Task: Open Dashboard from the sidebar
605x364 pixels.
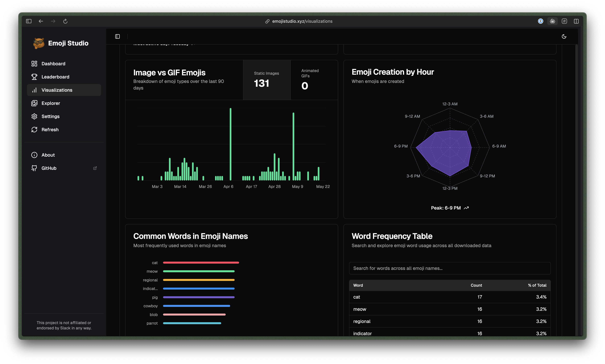Action: 53,64
